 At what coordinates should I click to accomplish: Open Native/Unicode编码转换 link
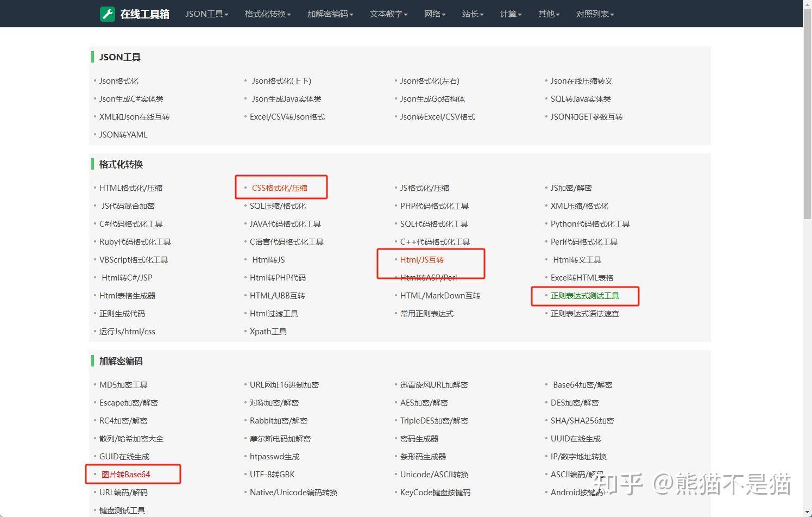point(294,493)
